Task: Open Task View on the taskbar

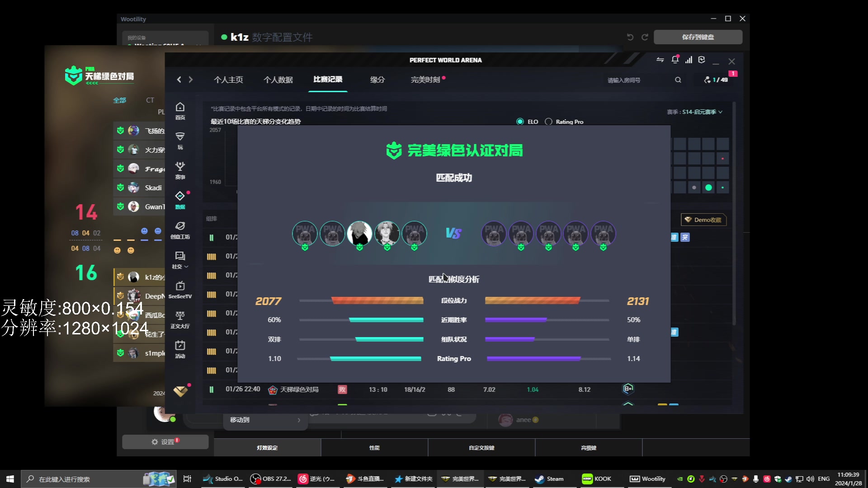Action: pyautogui.click(x=187, y=479)
